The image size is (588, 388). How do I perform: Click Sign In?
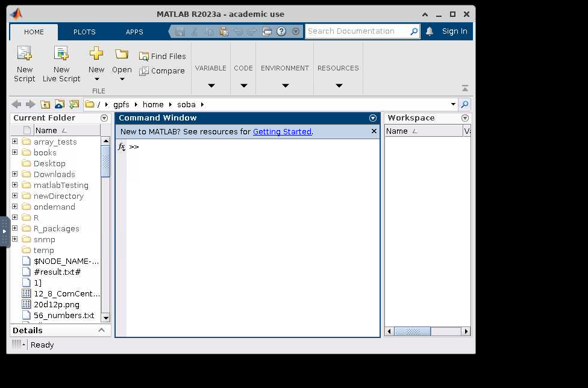click(x=454, y=31)
